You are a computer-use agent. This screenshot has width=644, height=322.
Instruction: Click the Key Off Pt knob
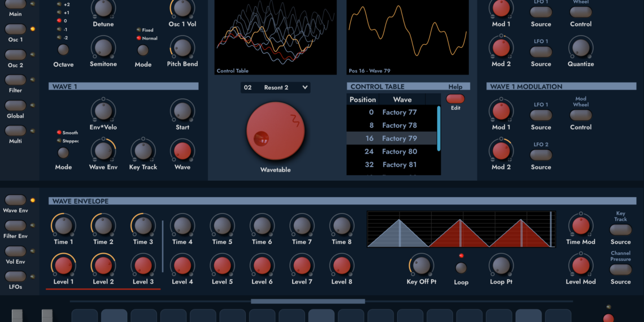click(421, 265)
